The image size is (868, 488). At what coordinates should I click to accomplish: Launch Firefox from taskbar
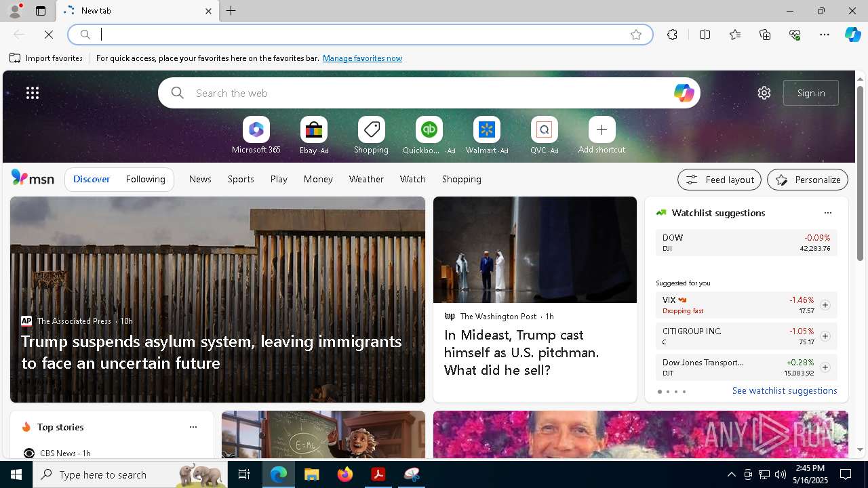[x=345, y=474]
